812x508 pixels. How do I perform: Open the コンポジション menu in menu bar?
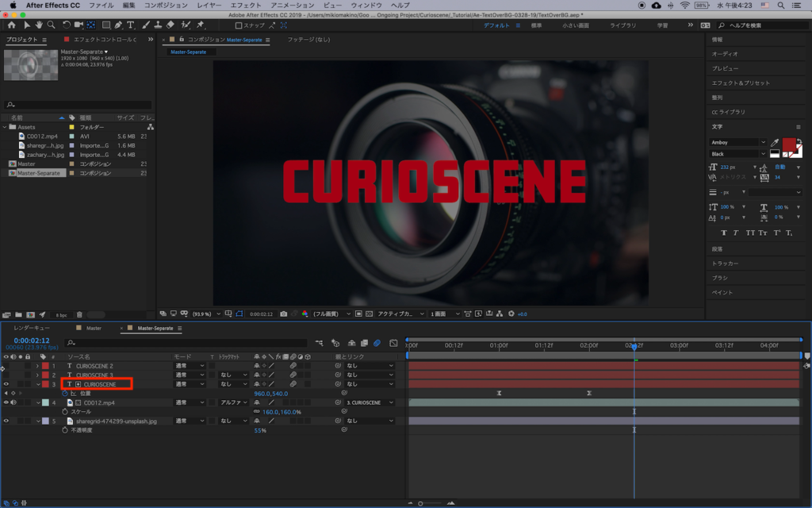tap(166, 5)
